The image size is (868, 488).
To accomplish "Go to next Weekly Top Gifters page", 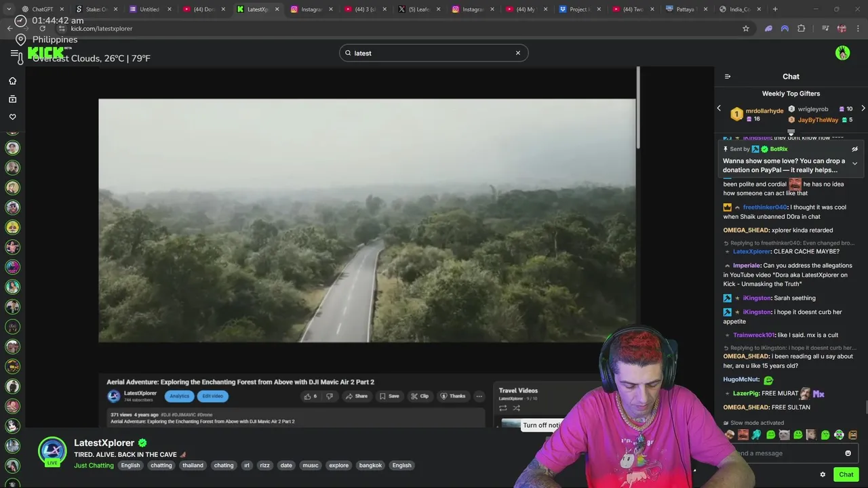I will pyautogui.click(x=863, y=108).
